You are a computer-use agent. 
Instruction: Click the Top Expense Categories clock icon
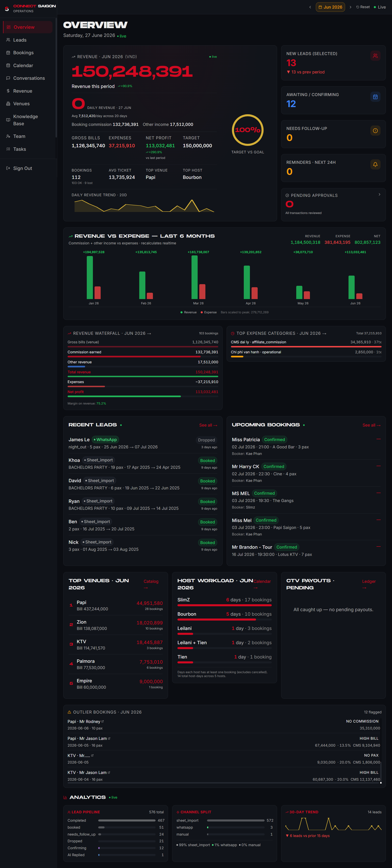(x=233, y=334)
